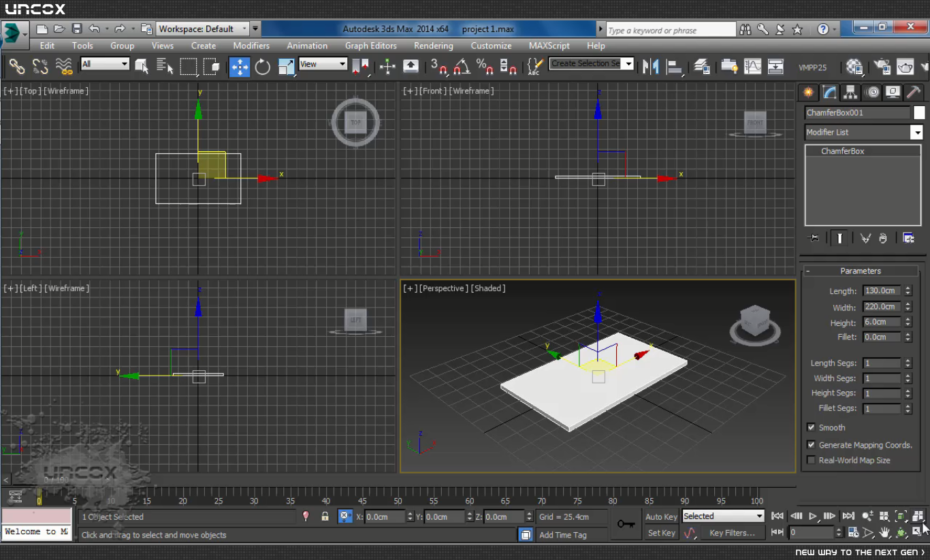This screenshot has width=930, height=560.
Task: Click the Key Filters button
Action: tap(732, 533)
